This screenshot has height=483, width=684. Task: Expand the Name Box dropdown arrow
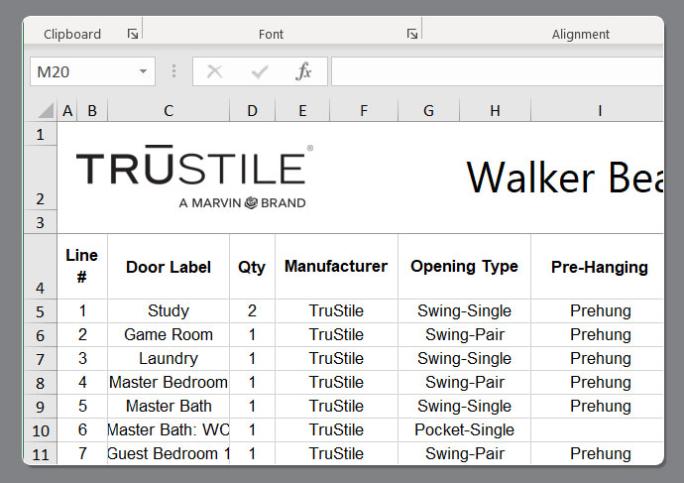tap(143, 71)
